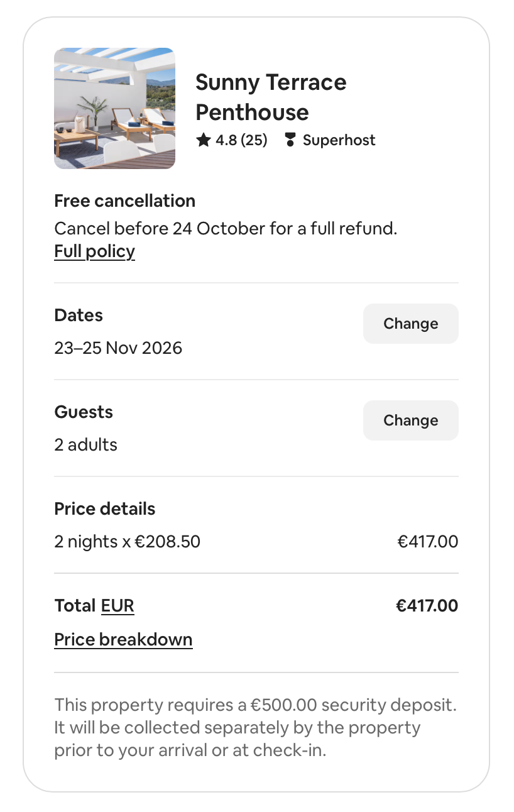This screenshot has width=514, height=812.
Task: Click the Free cancellation heading
Action: pyautogui.click(x=125, y=201)
